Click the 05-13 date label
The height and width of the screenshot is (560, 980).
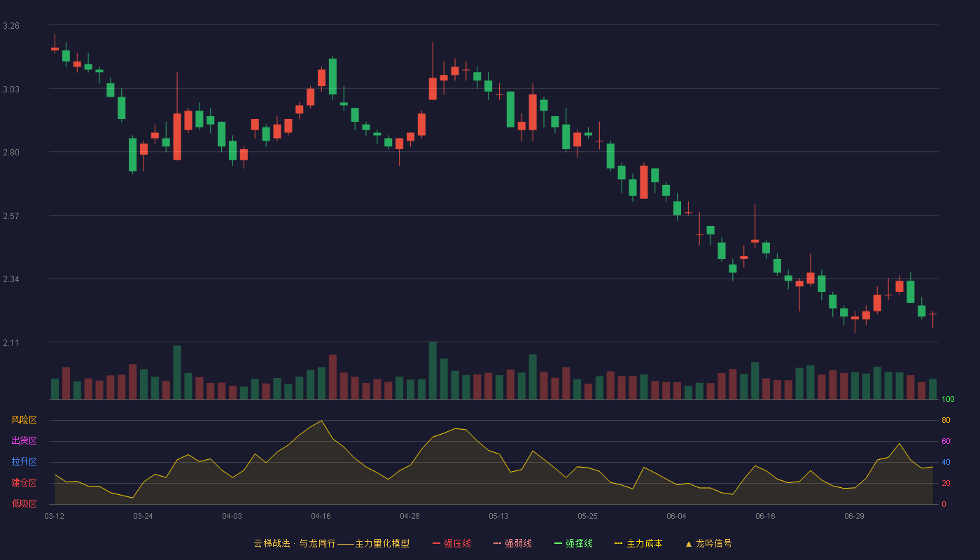click(498, 516)
